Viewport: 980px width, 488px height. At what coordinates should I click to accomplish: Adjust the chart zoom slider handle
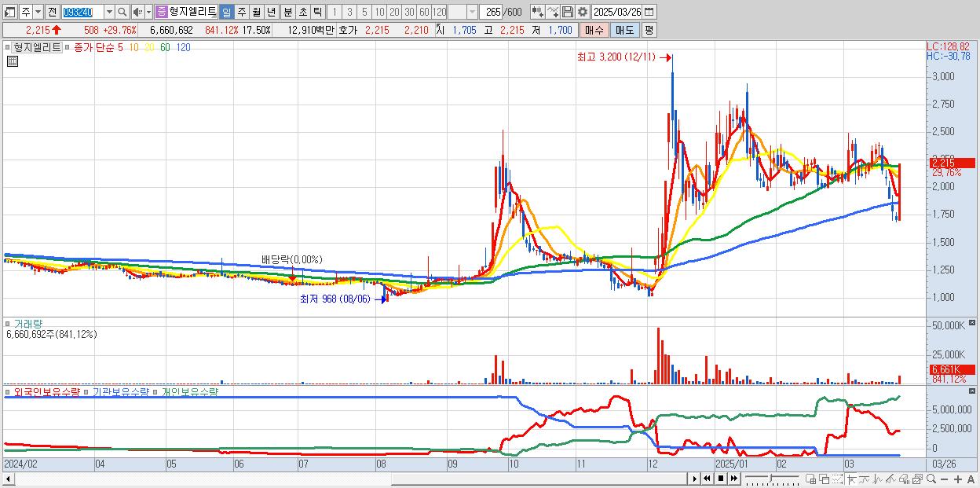point(771,478)
